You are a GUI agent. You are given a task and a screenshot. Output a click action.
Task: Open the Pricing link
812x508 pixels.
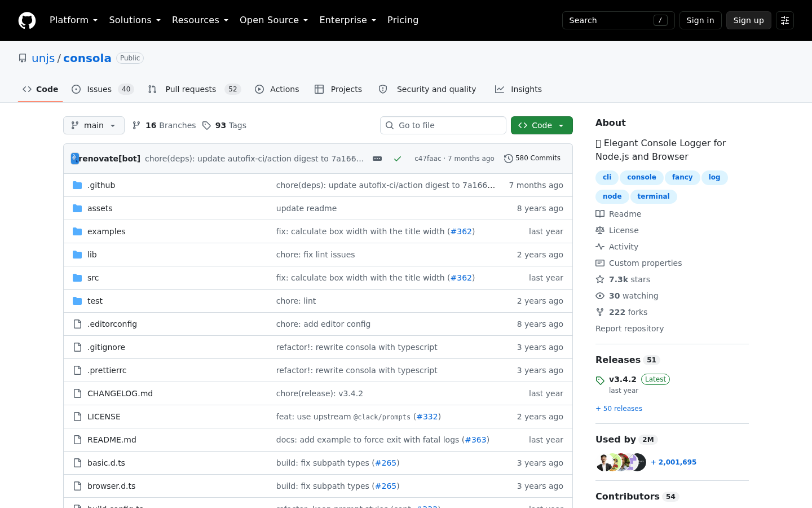[x=403, y=20]
